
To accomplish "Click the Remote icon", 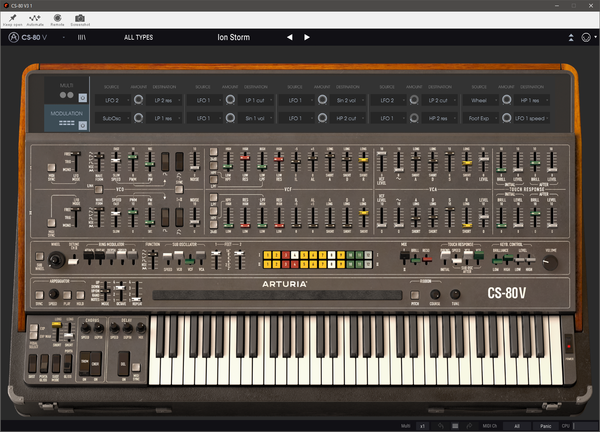I will tap(57, 18).
